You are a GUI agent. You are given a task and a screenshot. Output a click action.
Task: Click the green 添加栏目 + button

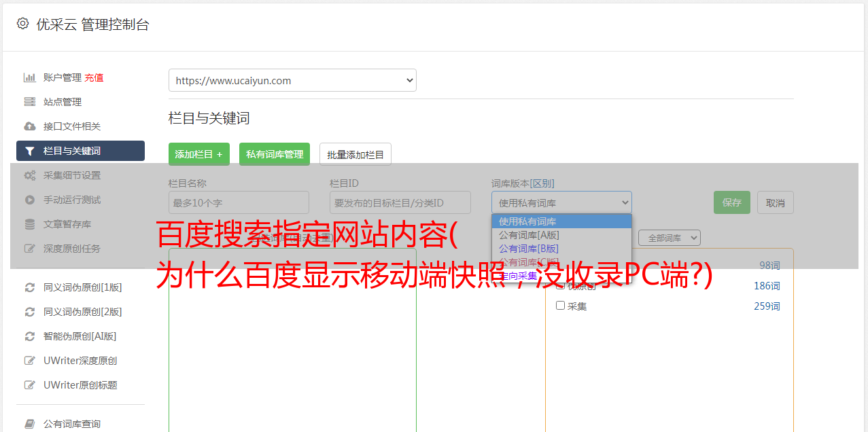199,154
